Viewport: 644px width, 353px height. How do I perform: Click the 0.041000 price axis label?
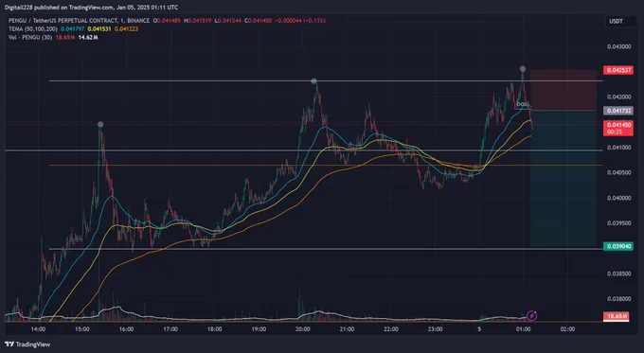tap(619, 148)
